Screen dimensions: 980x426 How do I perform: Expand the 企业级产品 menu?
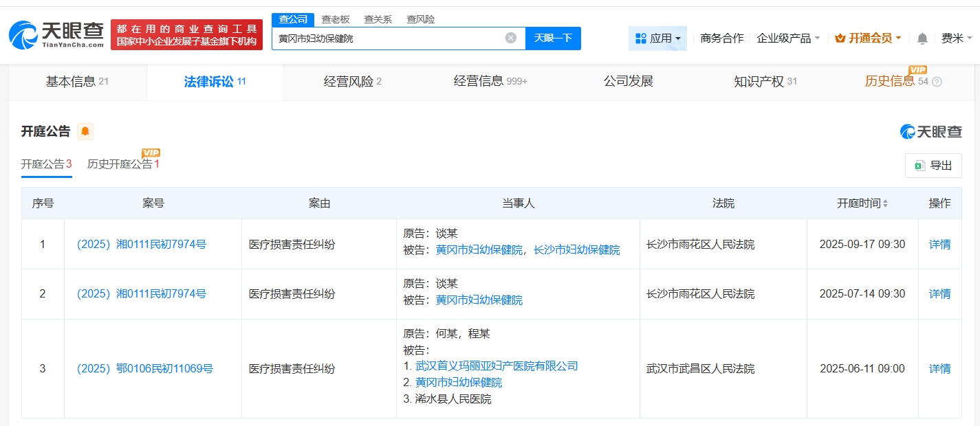point(788,38)
